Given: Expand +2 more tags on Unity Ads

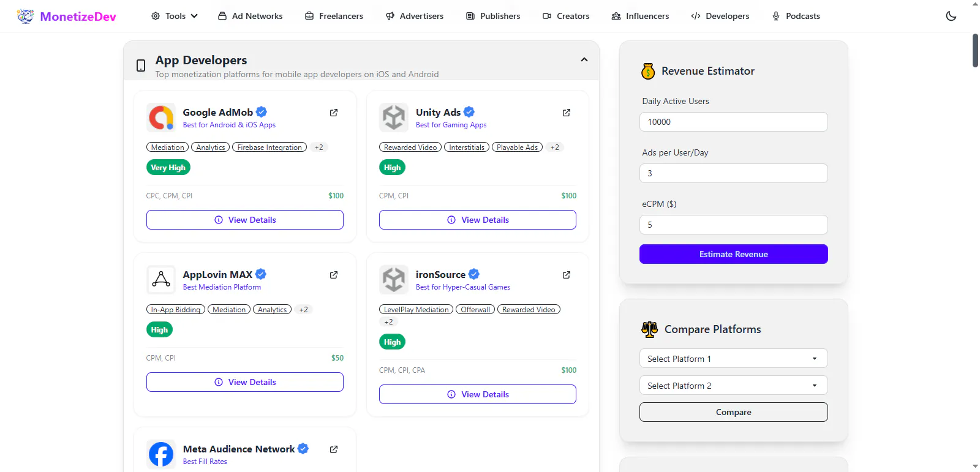Looking at the screenshot, I should coord(554,148).
